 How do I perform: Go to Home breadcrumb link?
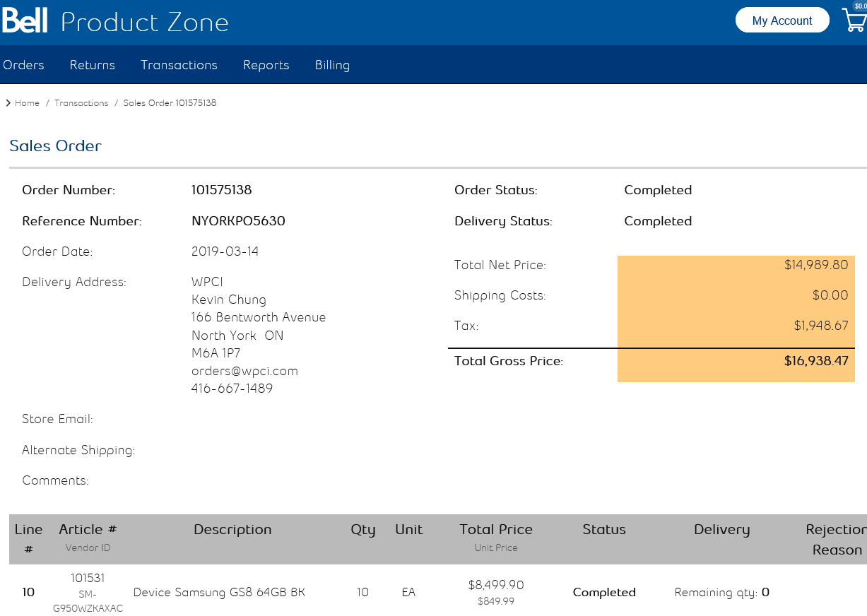click(x=27, y=103)
